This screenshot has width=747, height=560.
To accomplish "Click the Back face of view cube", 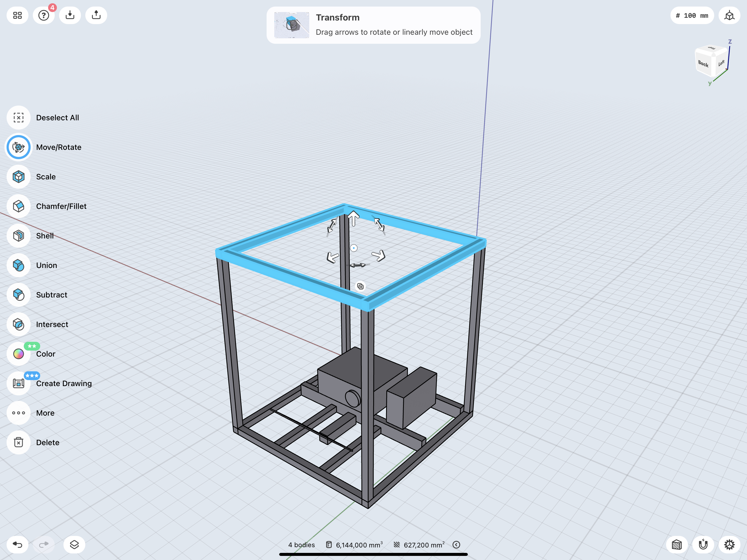I will click(704, 63).
